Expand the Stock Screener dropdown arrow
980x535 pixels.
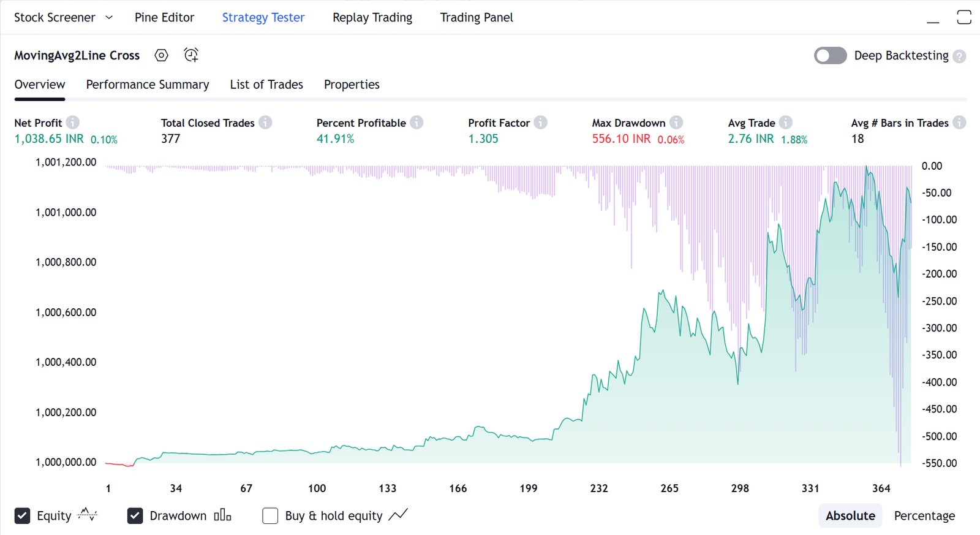(x=109, y=18)
